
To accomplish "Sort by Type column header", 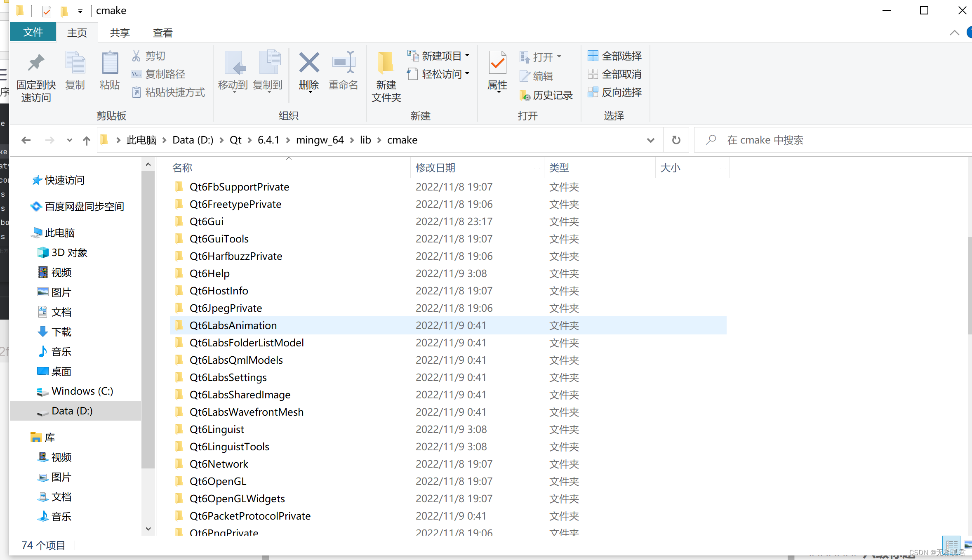I will [x=600, y=168].
